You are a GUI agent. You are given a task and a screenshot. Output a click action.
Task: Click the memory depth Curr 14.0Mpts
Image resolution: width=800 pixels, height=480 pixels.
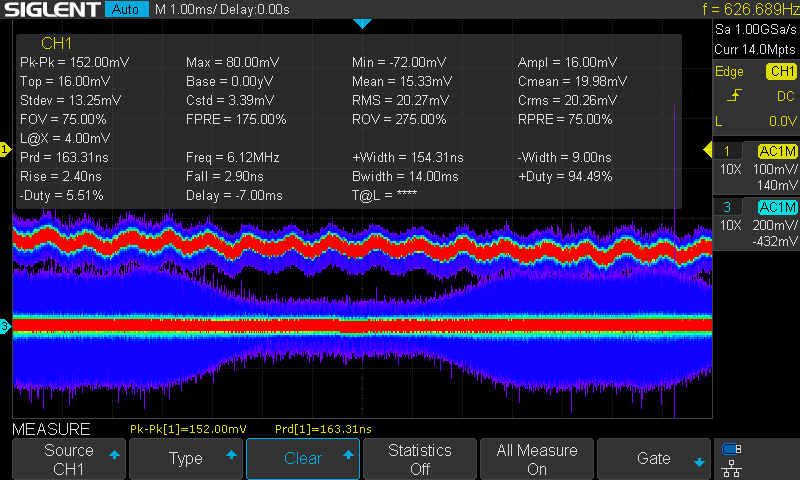click(x=755, y=49)
